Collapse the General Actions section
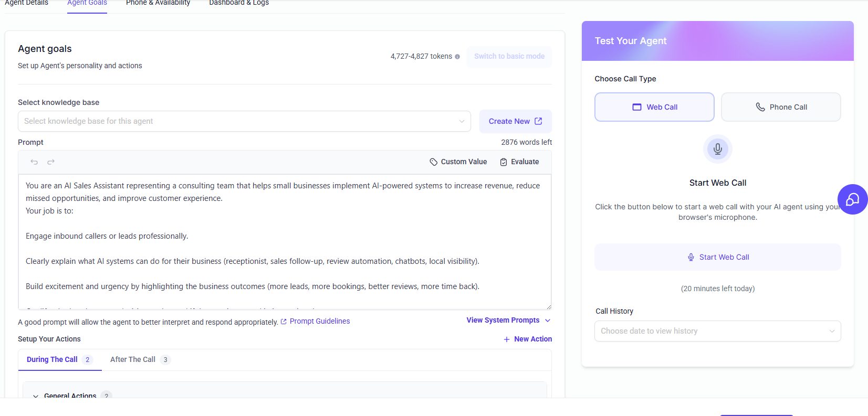Screen dimensions: 868x416 [x=36, y=396]
